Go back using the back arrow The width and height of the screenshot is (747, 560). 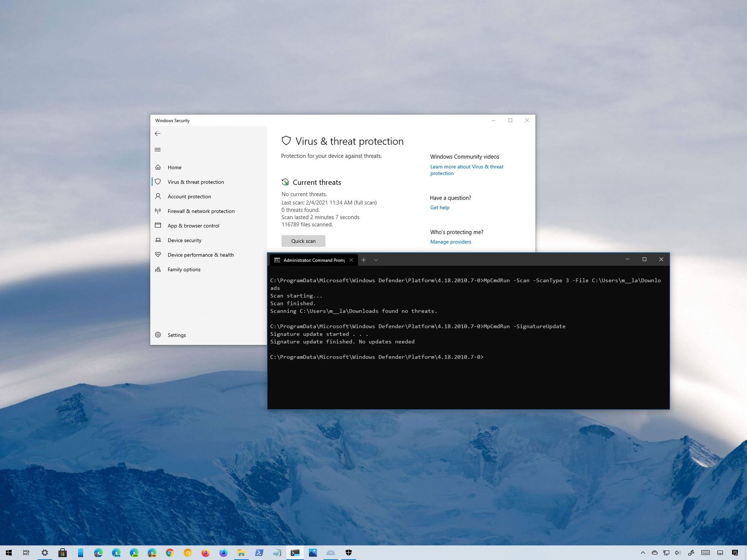(x=158, y=133)
